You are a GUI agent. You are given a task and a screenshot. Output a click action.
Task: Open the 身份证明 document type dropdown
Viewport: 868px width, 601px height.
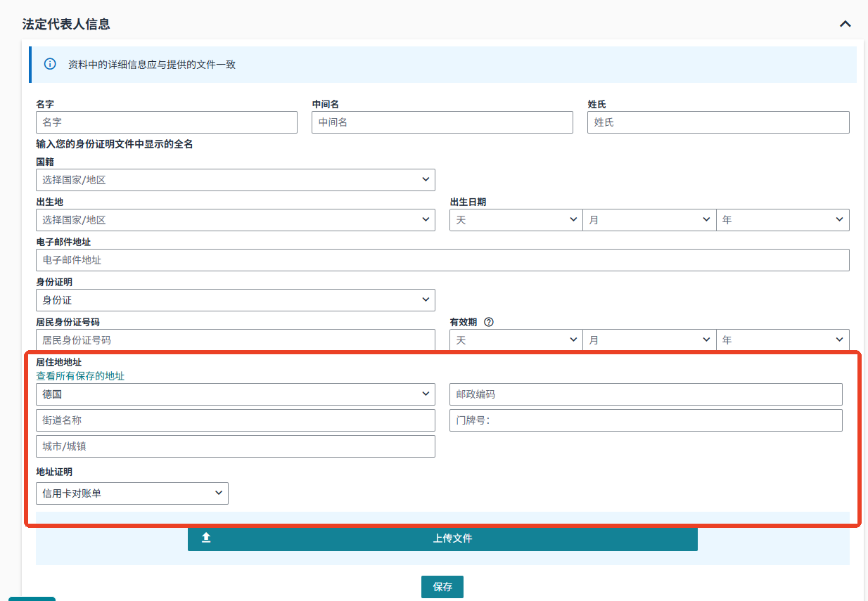tap(235, 300)
